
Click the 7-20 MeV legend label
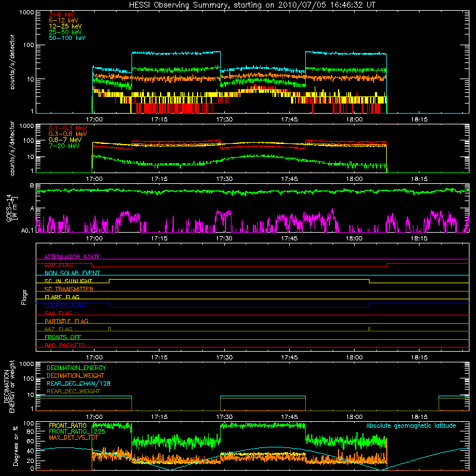64,146
